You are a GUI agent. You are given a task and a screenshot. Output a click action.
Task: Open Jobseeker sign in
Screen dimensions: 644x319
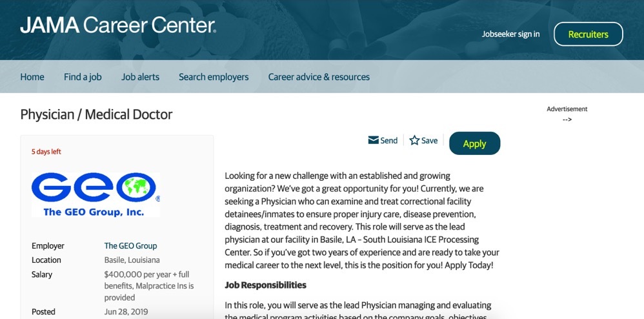[x=510, y=34]
